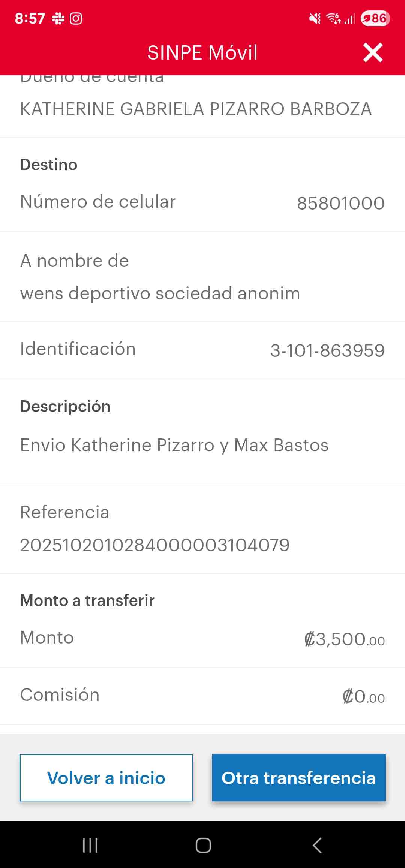The width and height of the screenshot is (405, 868).
Task: Tap the reference number 2025102010284000003104079
Action: point(154,545)
